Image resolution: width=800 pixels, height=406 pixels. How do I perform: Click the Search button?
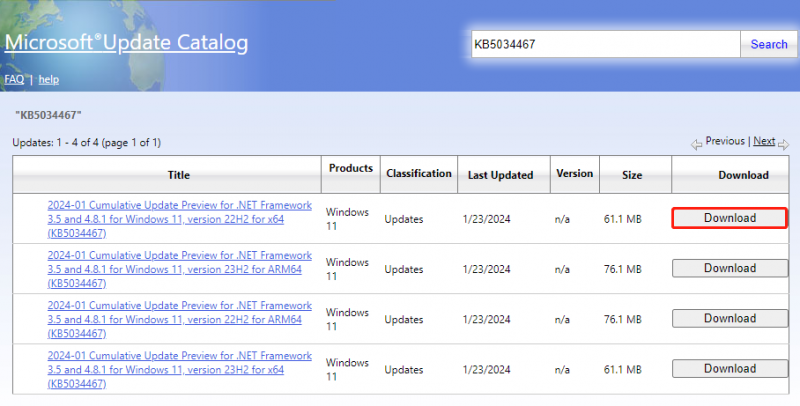(x=769, y=44)
